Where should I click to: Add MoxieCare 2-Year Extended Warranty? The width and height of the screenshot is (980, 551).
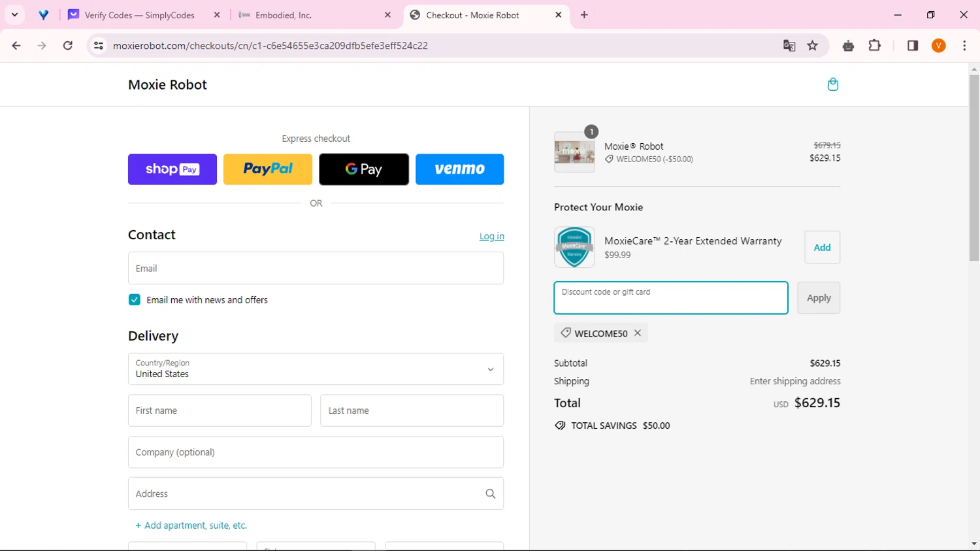tap(822, 247)
